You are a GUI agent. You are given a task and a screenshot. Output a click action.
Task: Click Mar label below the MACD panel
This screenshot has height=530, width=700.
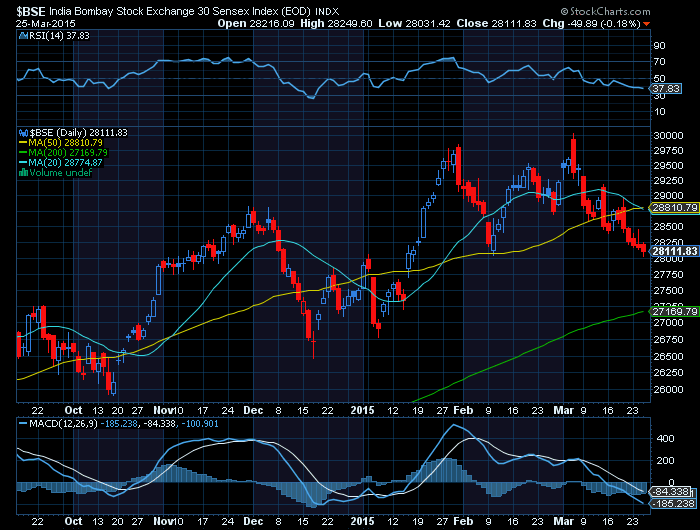point(563,521)
